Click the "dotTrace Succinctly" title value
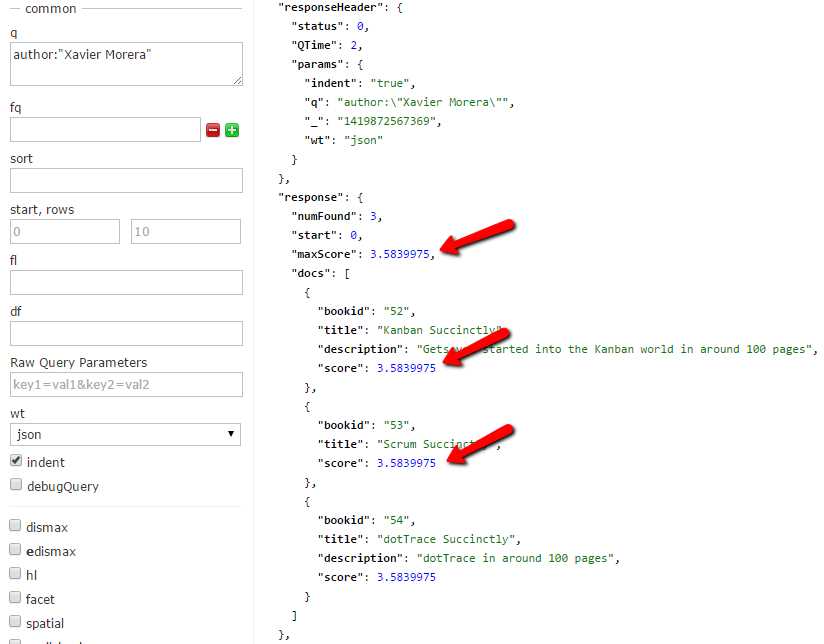Screen dimensions: 824x644 (x=446, y=539)
